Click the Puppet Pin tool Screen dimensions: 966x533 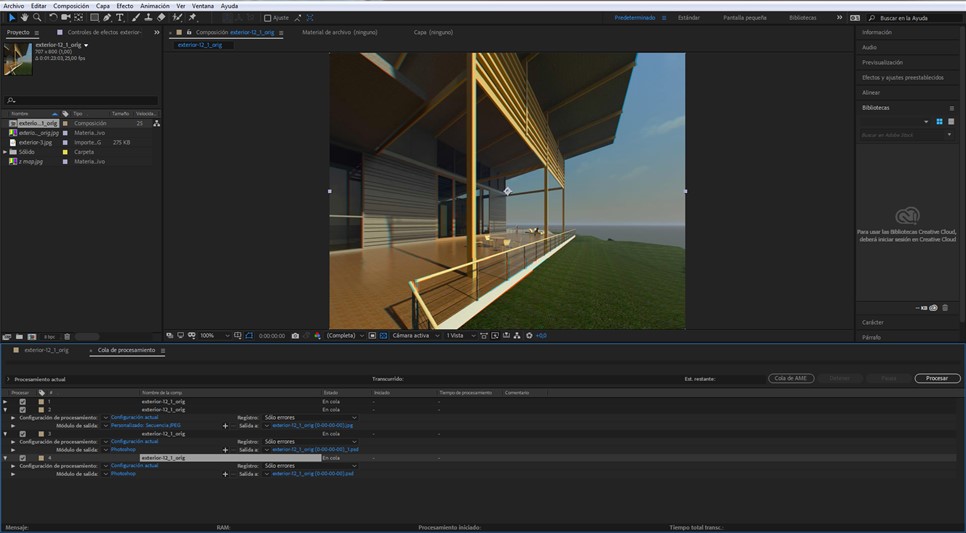192,17
